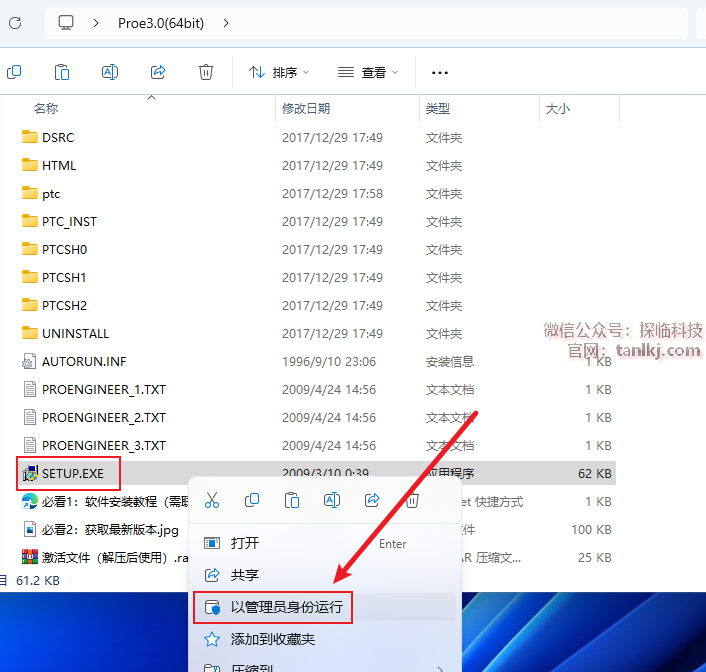Click the toolbar Rename icon

(110, 72)
